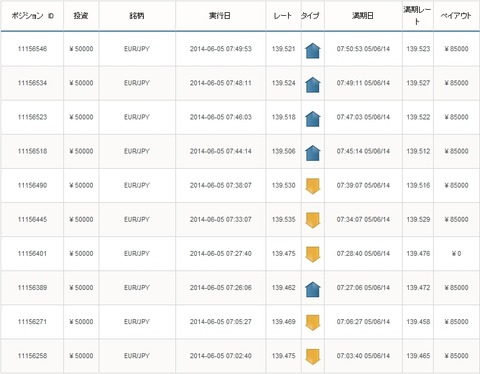The height and width of the screenshot is (374, 480).
Task: Select execution date 2014-06-05 07:02:40
Action: [x=221, y=356]
